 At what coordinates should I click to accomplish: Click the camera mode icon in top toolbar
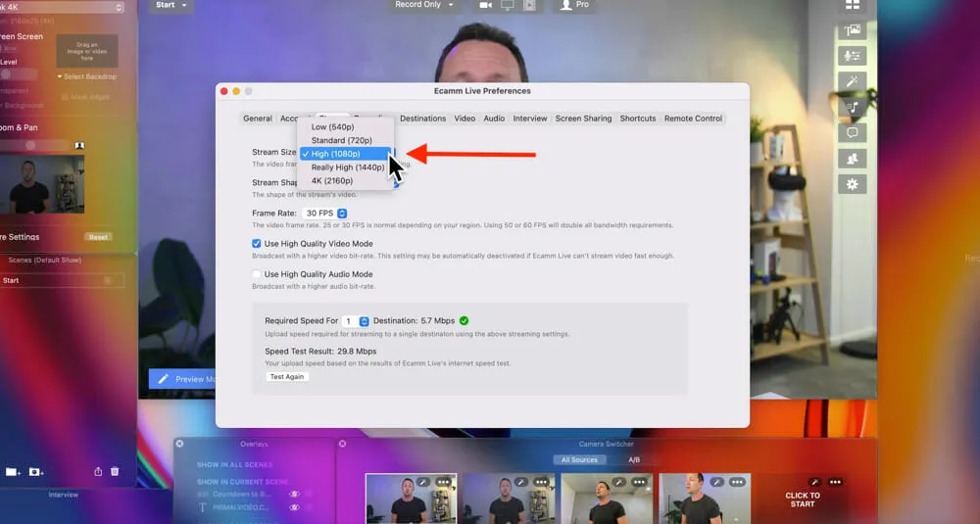click(485, 5)
